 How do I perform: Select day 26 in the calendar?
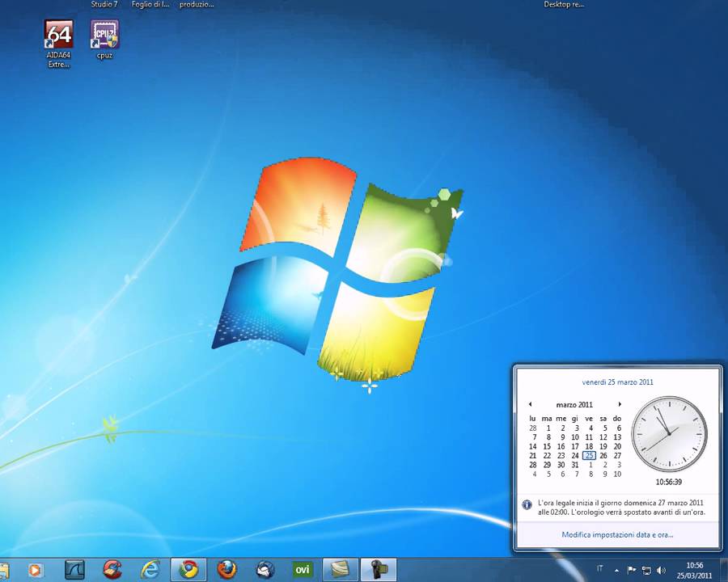tap(603, 455)
